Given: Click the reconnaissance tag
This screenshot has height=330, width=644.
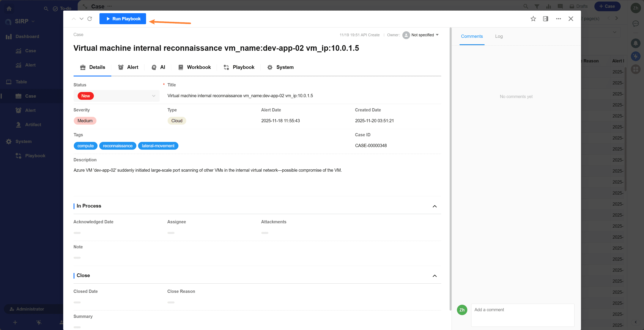Looking at the screenshot, I should [118, 146].
